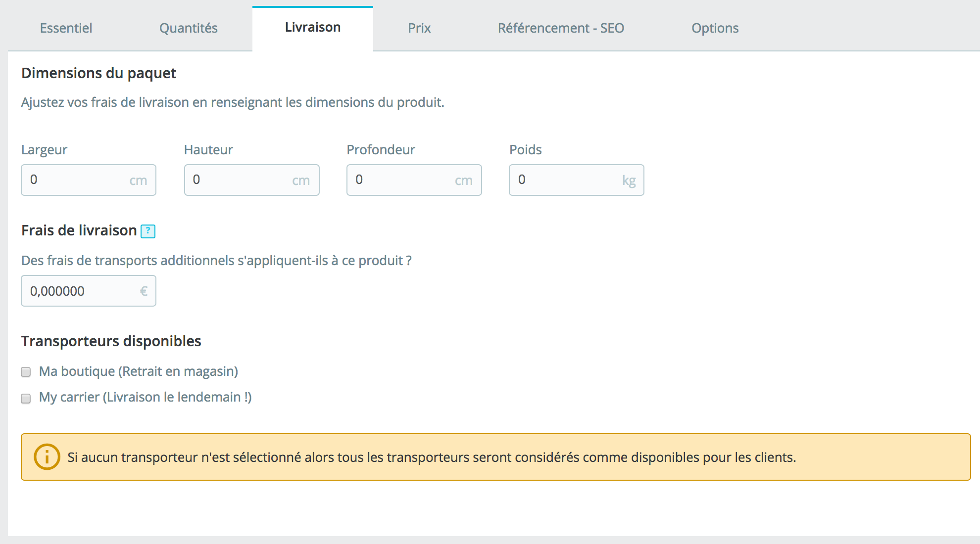Switch to the Options tab
Viewport: 980px width, 544px height.
(715, 28)
